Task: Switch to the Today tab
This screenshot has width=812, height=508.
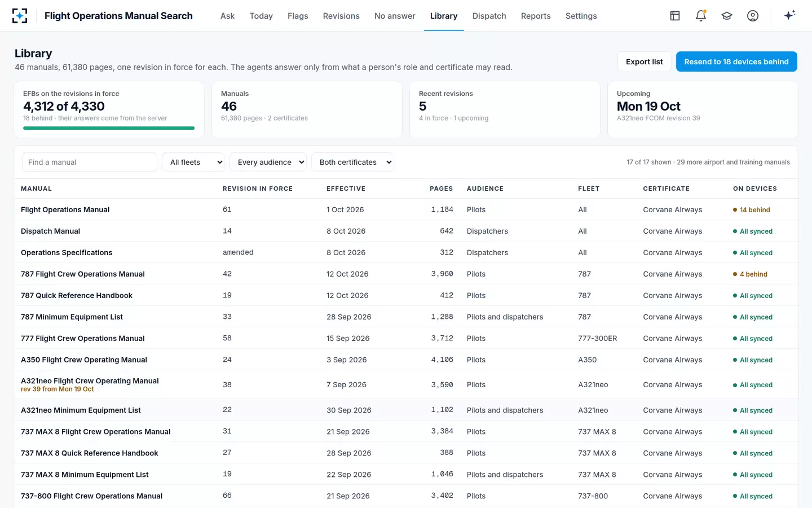Action: (x=261, y=16)
